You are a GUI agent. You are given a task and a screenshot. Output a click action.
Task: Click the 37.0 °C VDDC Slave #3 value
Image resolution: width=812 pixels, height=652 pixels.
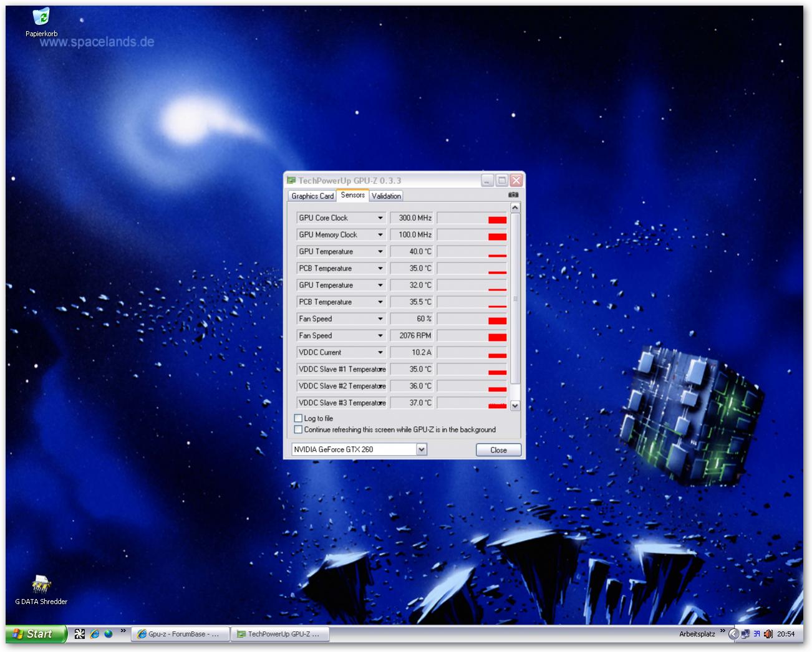412,403
